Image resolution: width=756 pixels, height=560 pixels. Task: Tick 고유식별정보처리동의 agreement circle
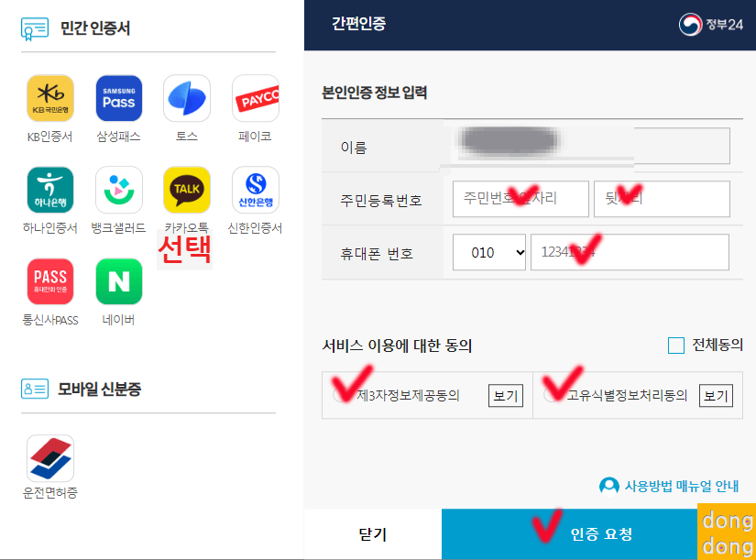tap(550, 396)
